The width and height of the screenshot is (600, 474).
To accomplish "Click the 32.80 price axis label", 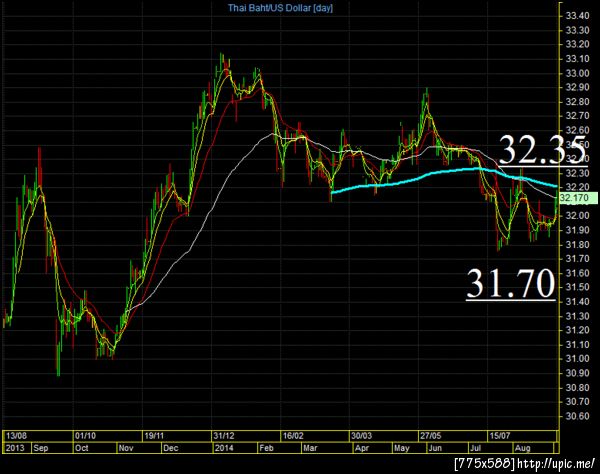I will (x=577, y=102).
